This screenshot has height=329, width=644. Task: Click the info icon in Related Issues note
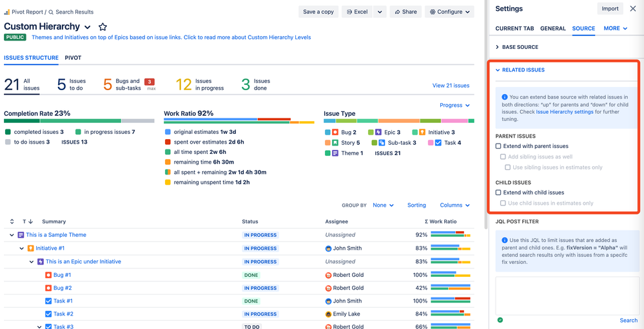(x=504, y=97)
